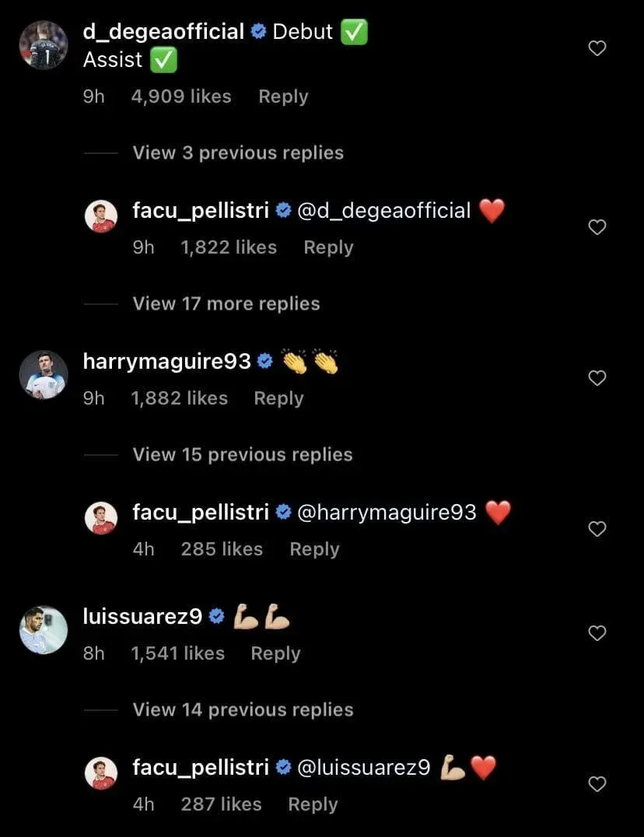644x837 pixels.
Task: Like d_degeaofficial's Debut Assist comment
Action: click(597, 49)
